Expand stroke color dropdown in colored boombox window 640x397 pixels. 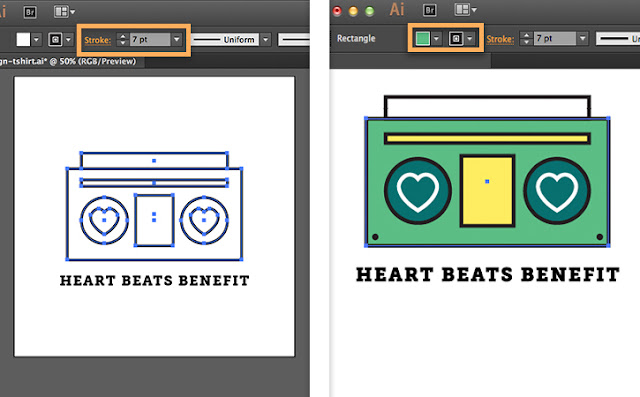(470, 39)
